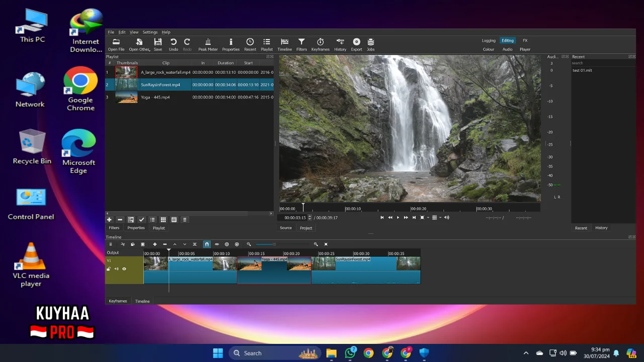This screenshot has width=644, height=362.
Task: Open the player zoom dropdown arrow
Action: click(428, 218)
